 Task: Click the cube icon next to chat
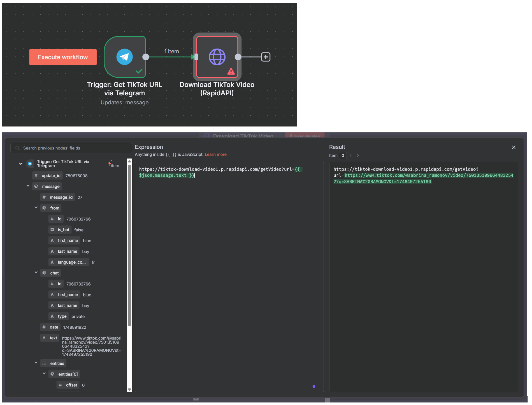[44, 273]
